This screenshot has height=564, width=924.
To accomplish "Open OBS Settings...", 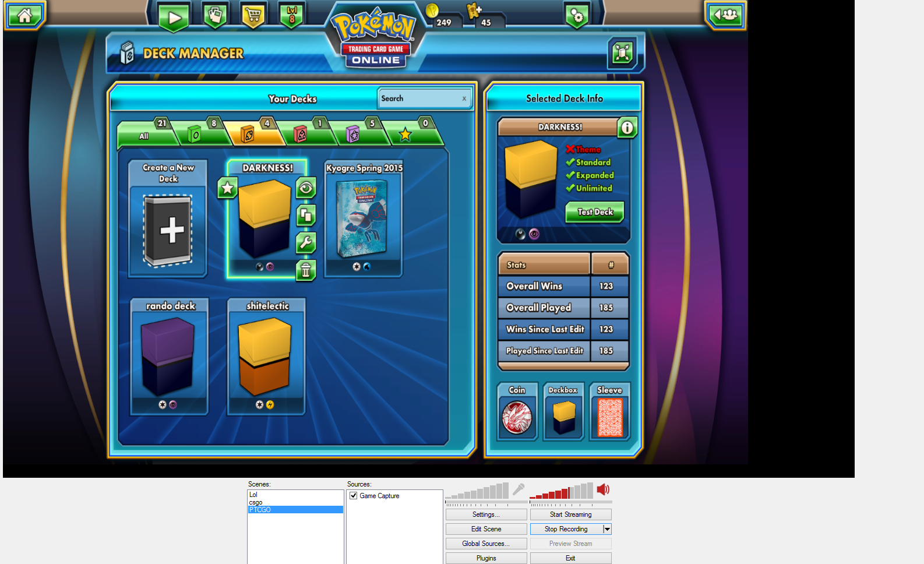I will tap(486, 514).
